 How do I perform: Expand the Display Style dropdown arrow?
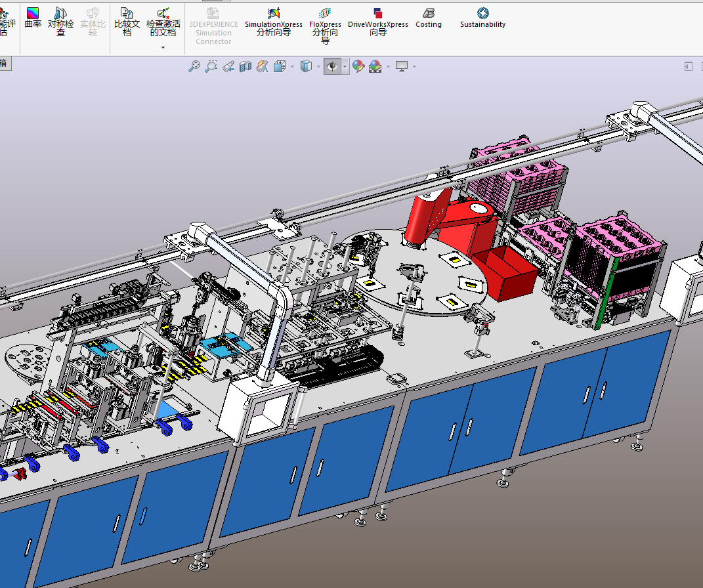[x=318, y=67]
